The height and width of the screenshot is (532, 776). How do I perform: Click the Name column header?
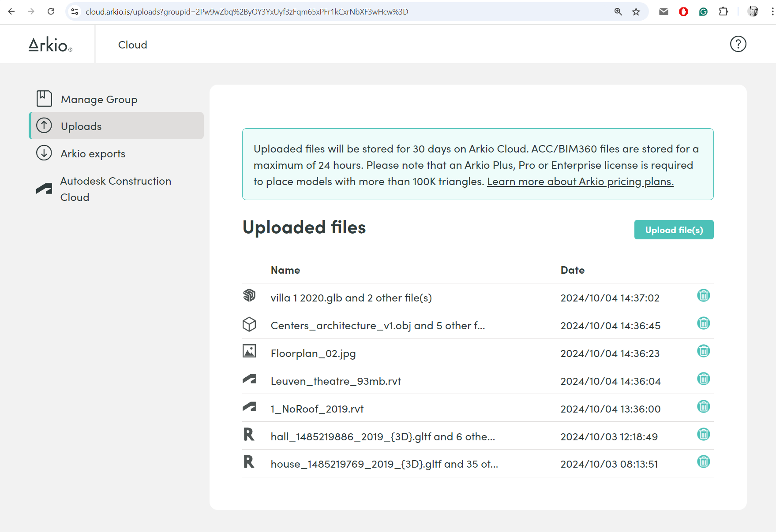[285, 270]
